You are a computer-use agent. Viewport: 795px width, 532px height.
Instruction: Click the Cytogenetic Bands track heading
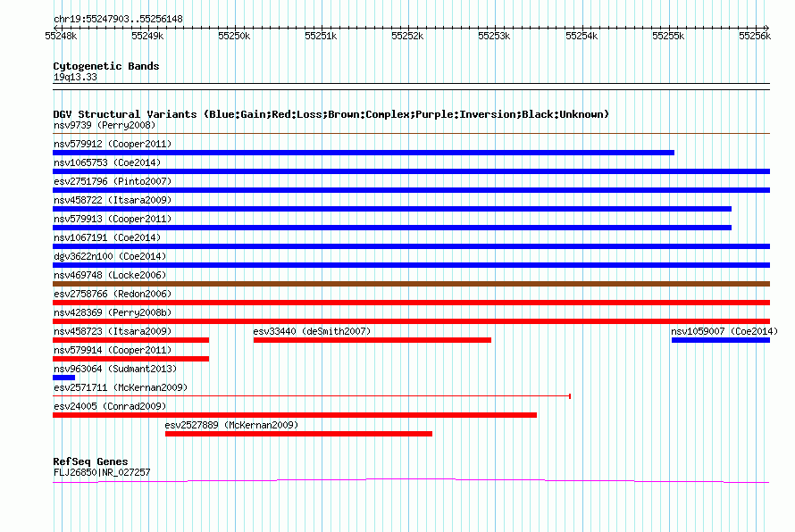[x=106, y=66]
